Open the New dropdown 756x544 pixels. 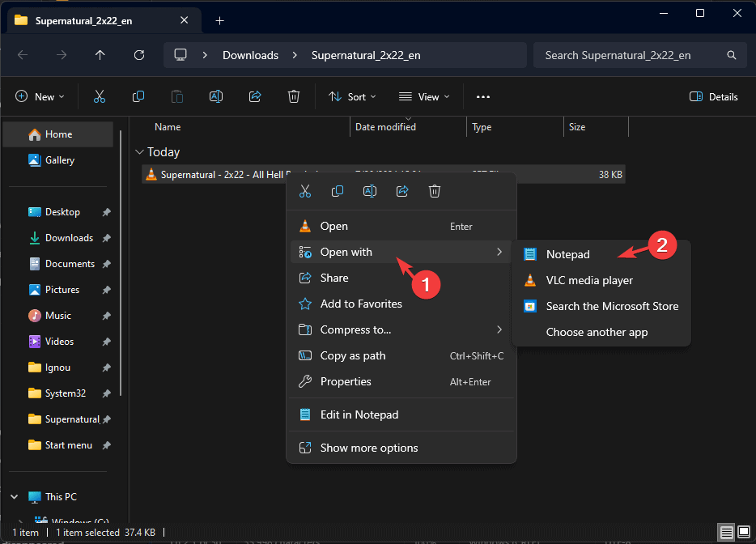click(40, 96)
